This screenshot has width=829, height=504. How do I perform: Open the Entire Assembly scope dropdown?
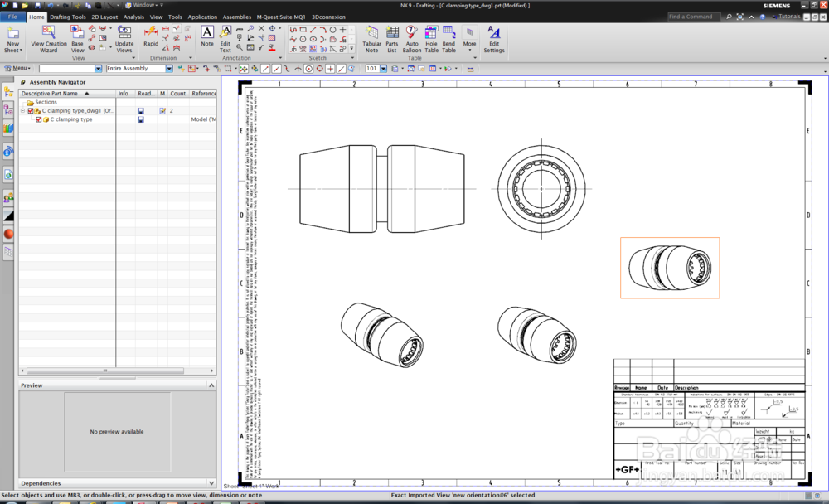(168, 69)
